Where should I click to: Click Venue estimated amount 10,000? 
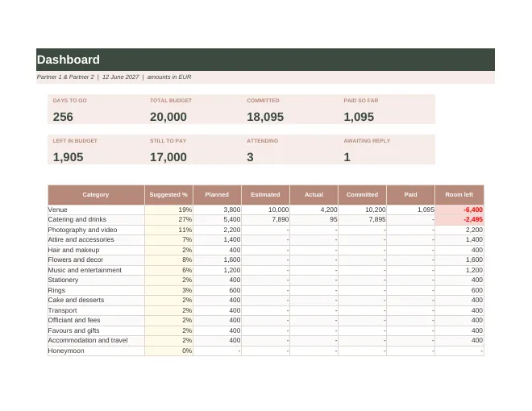(265, 210)
